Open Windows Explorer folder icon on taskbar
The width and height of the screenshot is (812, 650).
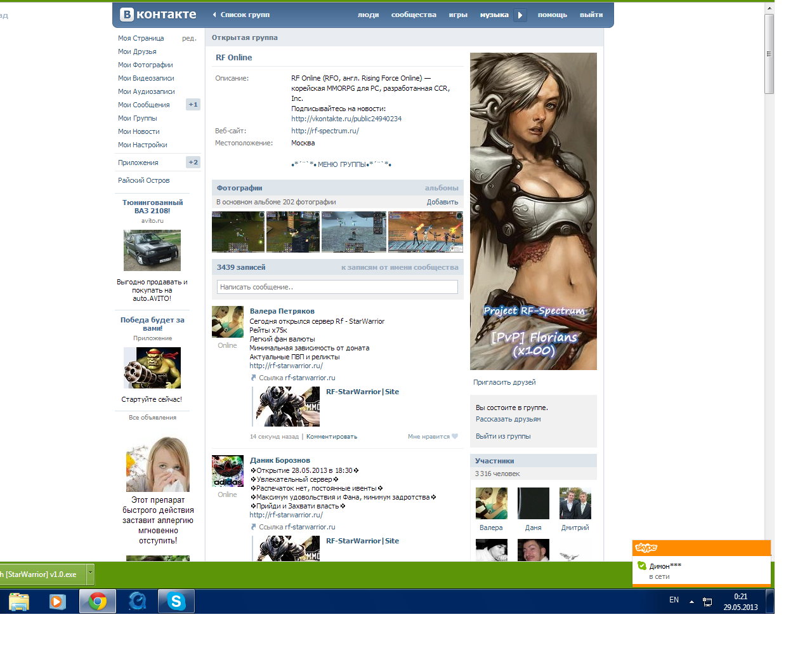tap(19, 601)
